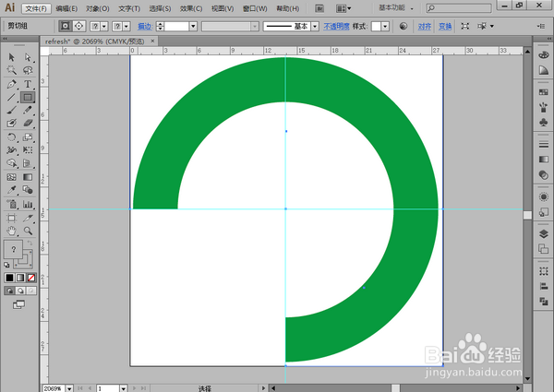Select the Line Segment tool
The height and width of the screenshot is (392, 554).
click(x=12, y=97)
